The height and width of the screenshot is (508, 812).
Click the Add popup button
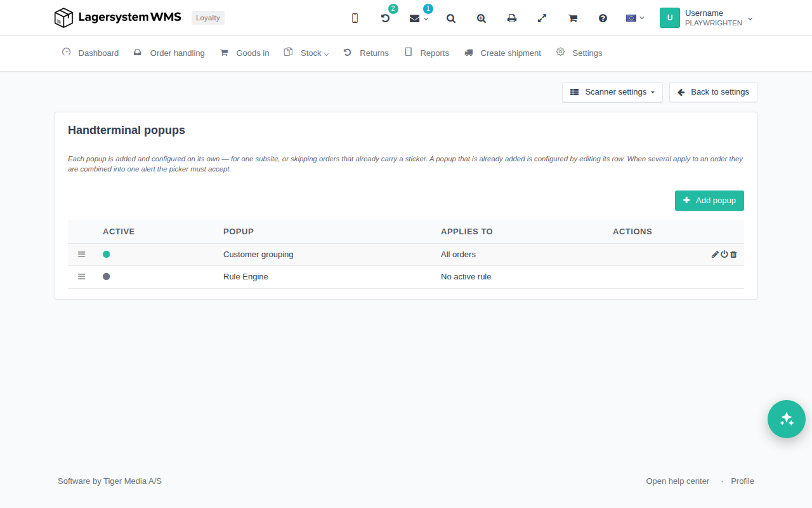[709, 201]
